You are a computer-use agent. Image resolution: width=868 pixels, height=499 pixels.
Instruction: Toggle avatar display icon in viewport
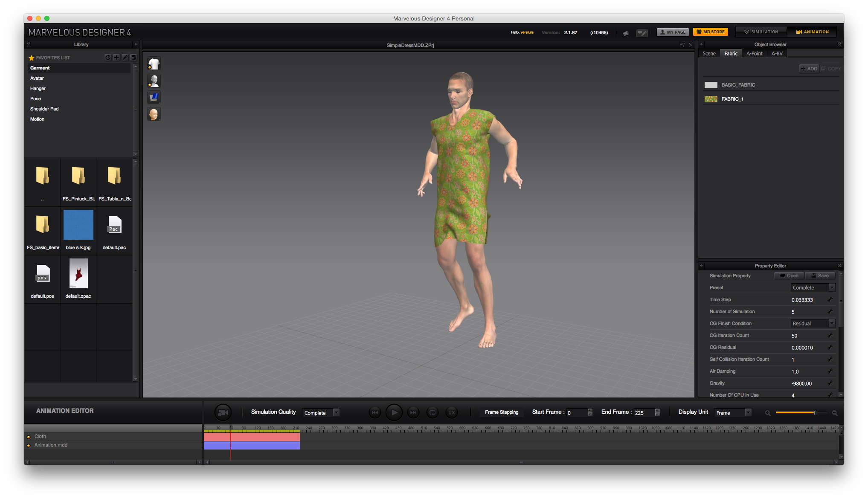coord(154,81)
